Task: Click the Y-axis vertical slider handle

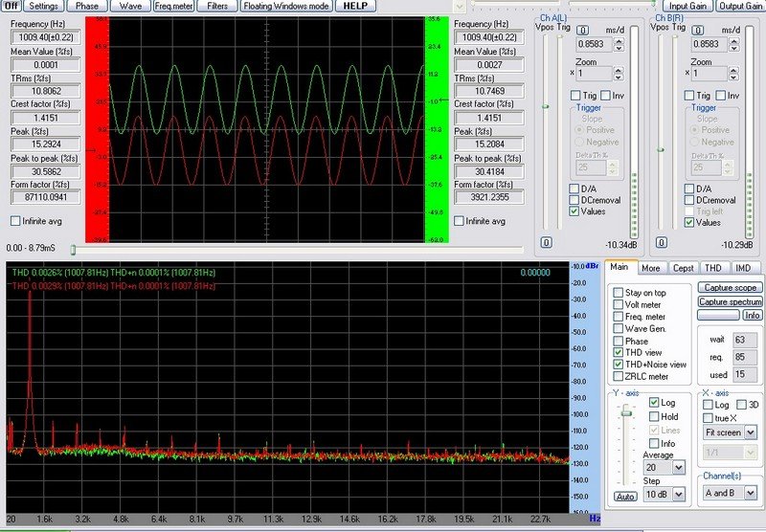Action: 625,411
